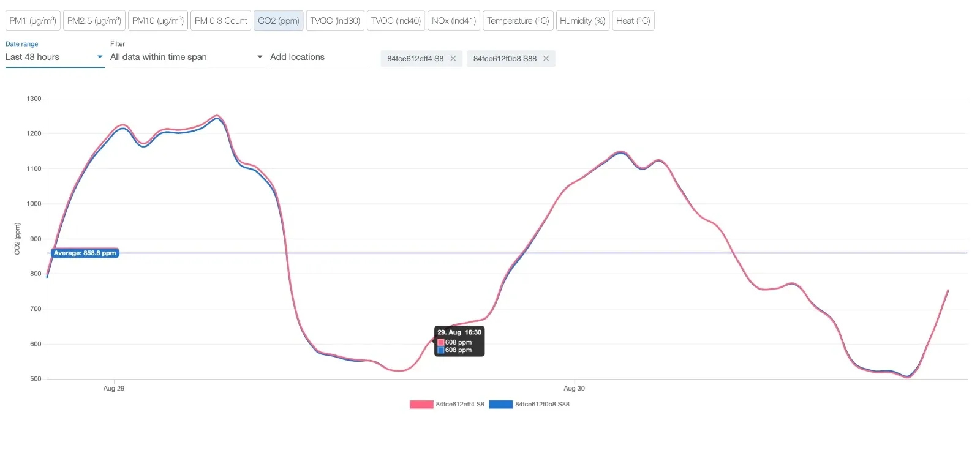
Task: Show the TVOC (Ind30) chart
Action: click(335, 21)
